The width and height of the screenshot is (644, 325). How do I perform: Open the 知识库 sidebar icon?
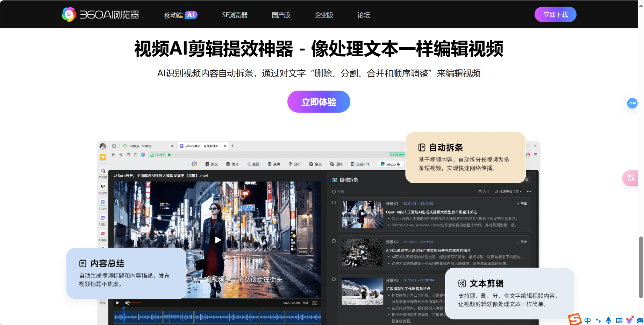tap(102, 171)
